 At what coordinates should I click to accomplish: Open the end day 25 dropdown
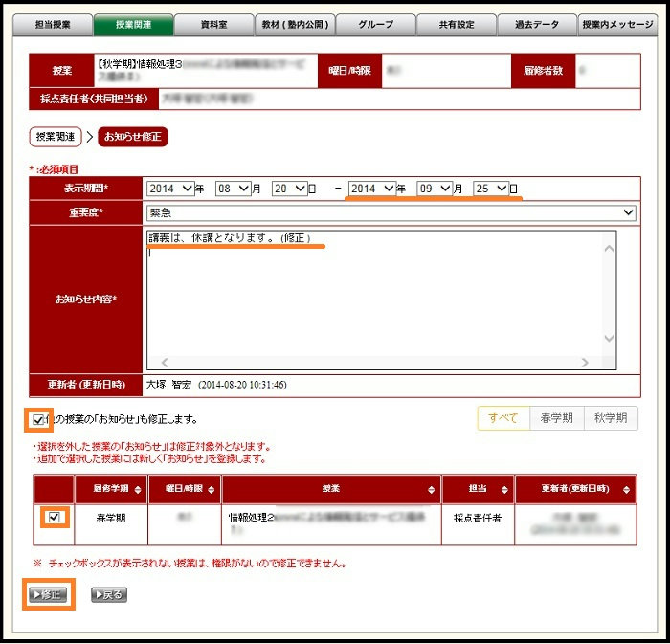(491, 189)
